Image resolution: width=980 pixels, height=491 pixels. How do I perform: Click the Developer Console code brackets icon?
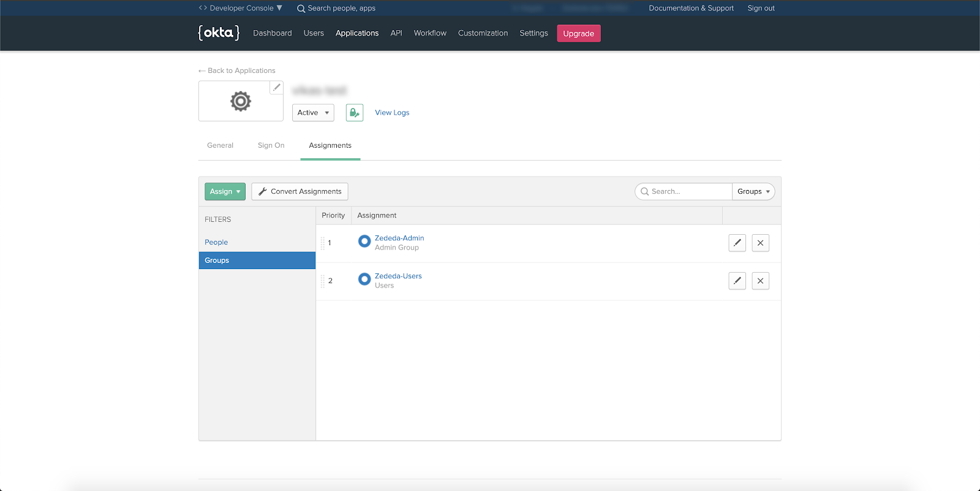tap(203, 8)
